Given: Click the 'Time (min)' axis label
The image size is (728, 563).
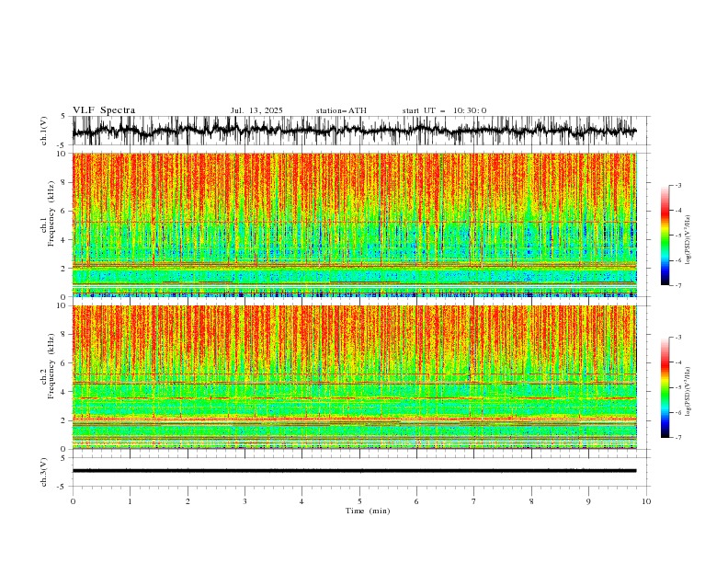Looking at the screenshot, I should coord(368,511).
